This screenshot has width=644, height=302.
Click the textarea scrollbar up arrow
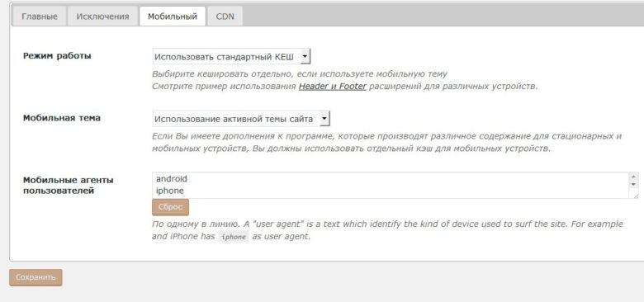pos(634,177)
